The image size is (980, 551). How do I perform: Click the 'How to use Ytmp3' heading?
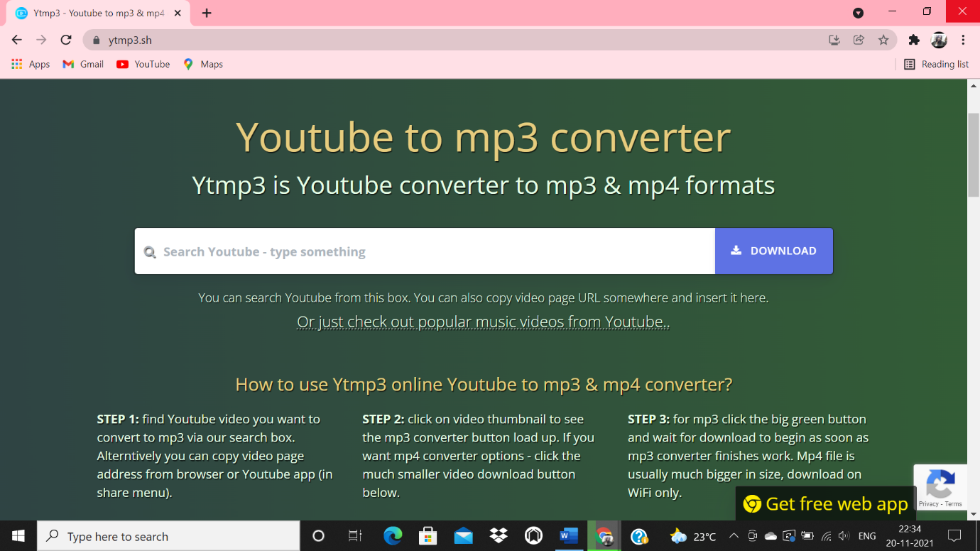click(x=483, y=385)
